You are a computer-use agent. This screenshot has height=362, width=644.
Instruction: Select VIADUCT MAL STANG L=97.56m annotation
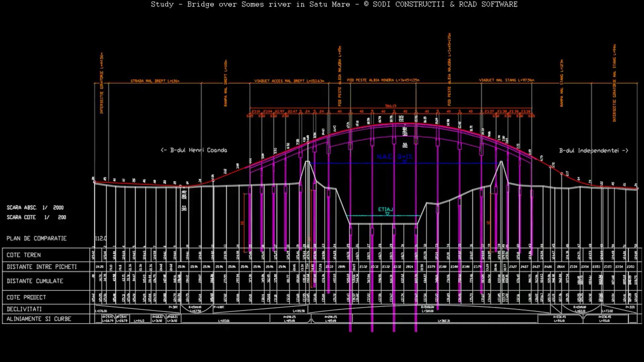(506, 80)
